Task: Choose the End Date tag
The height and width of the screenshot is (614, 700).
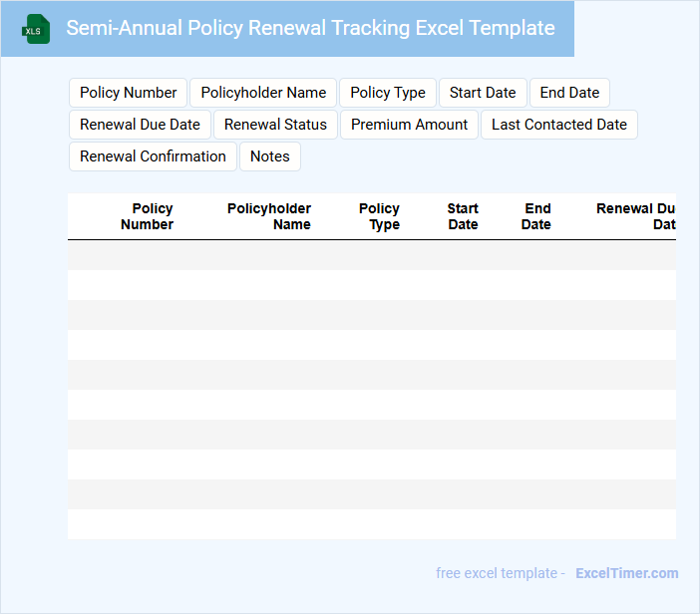Action: pos(569,93)
